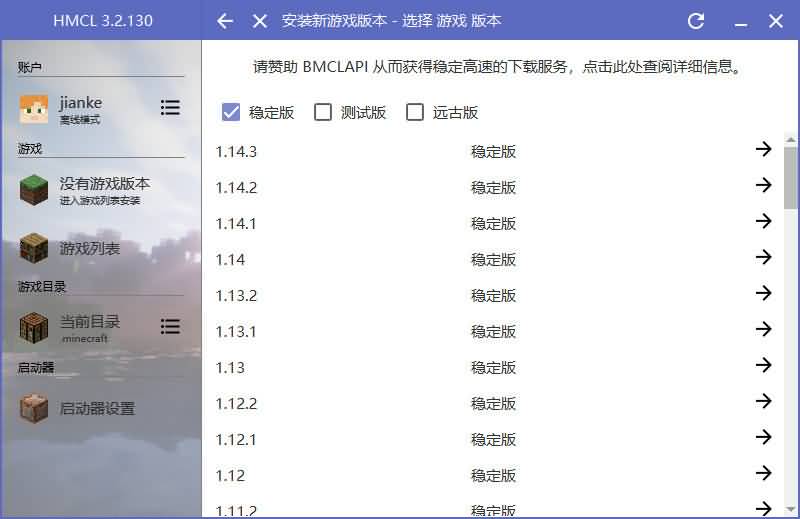Click the crafting table game list icon
Viewport: 800px width, 519px height.
tap(34, 249)
